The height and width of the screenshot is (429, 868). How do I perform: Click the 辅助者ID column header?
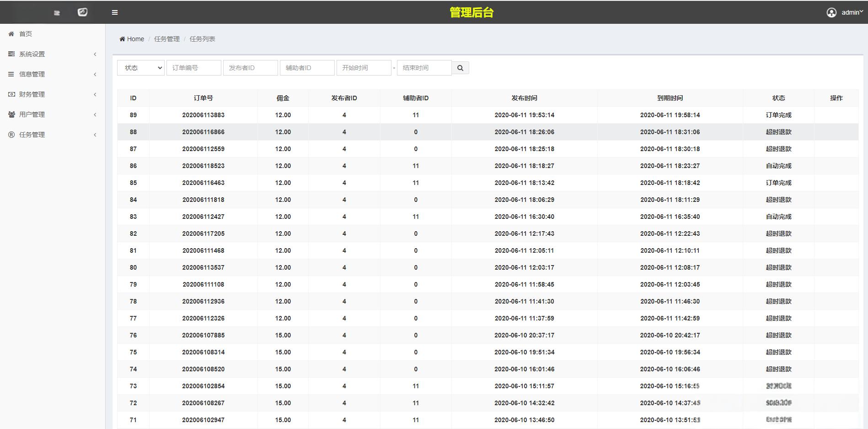(416, 98)
